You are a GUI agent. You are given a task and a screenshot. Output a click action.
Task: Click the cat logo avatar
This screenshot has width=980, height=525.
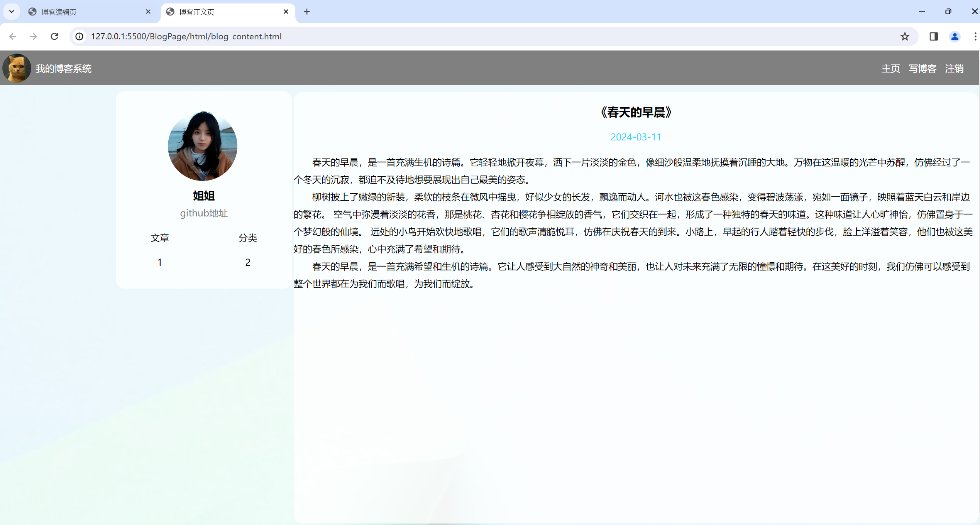pyautogui.click(x=17, y=68)
